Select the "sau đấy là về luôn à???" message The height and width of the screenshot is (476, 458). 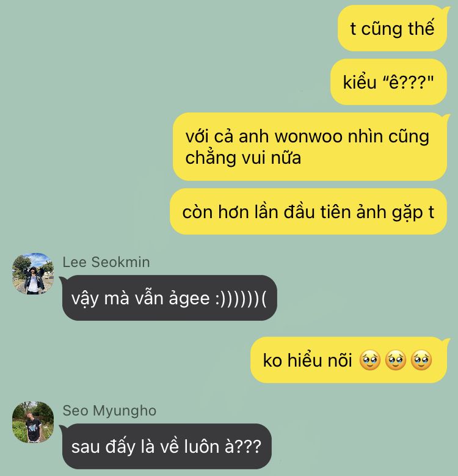point(167,446)
